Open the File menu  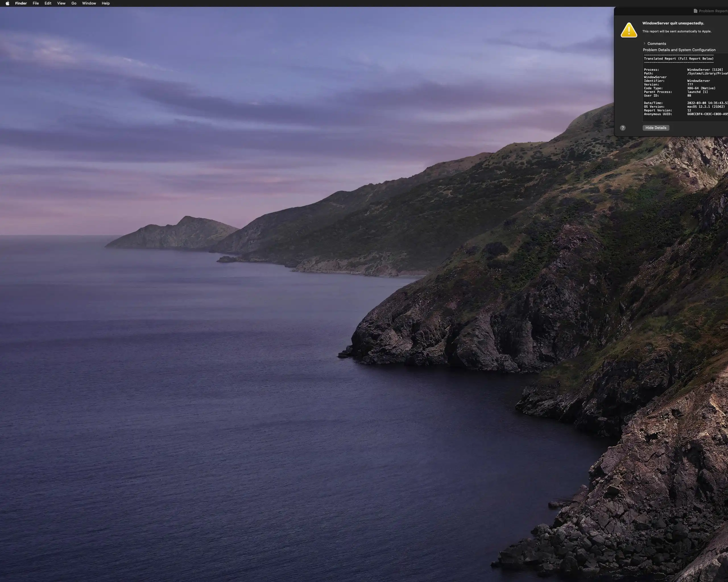pyautogui.click(x=36, y=3)
